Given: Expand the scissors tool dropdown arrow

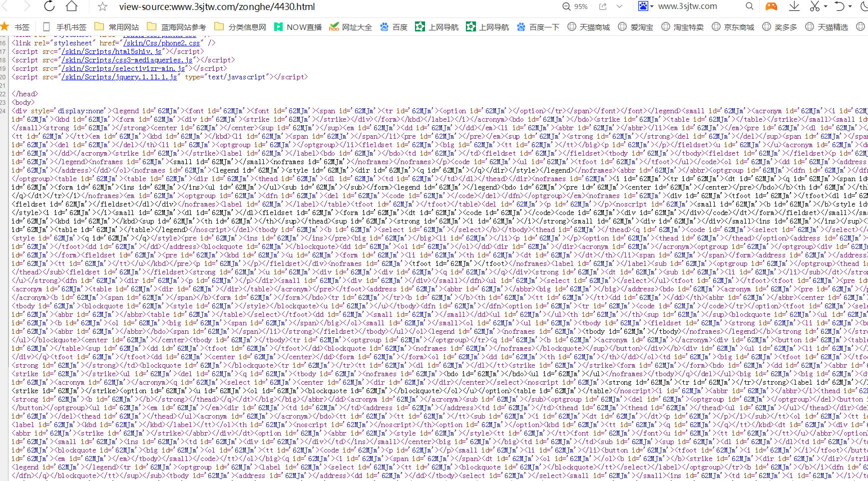Looking at the screenshot, I should [826, 6].
